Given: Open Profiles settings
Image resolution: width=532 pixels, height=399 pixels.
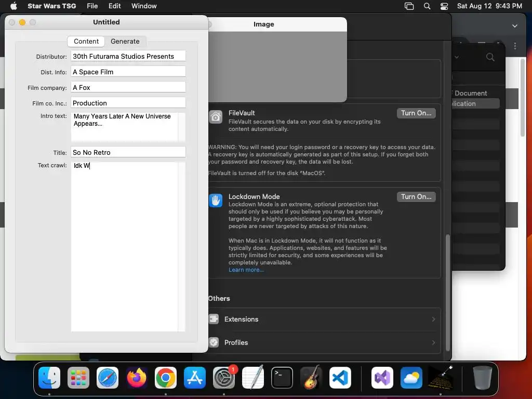Looking at the screenshot, I should click(x=324, y=343).
